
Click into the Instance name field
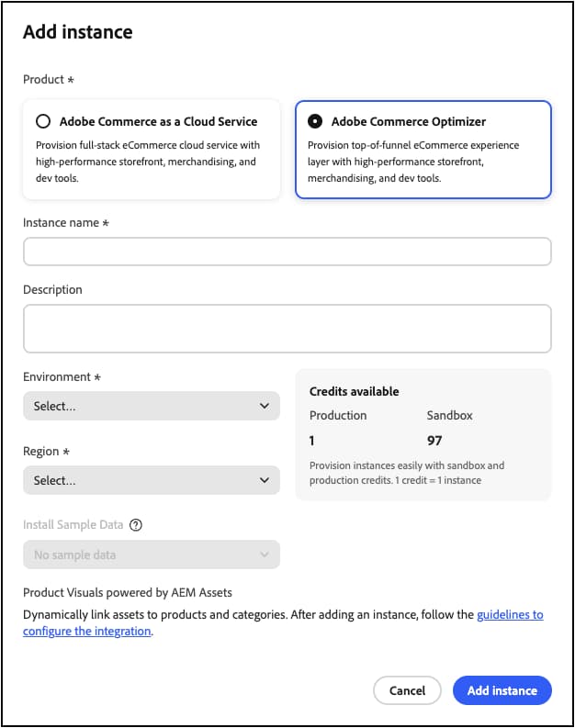tap(287, 252)
